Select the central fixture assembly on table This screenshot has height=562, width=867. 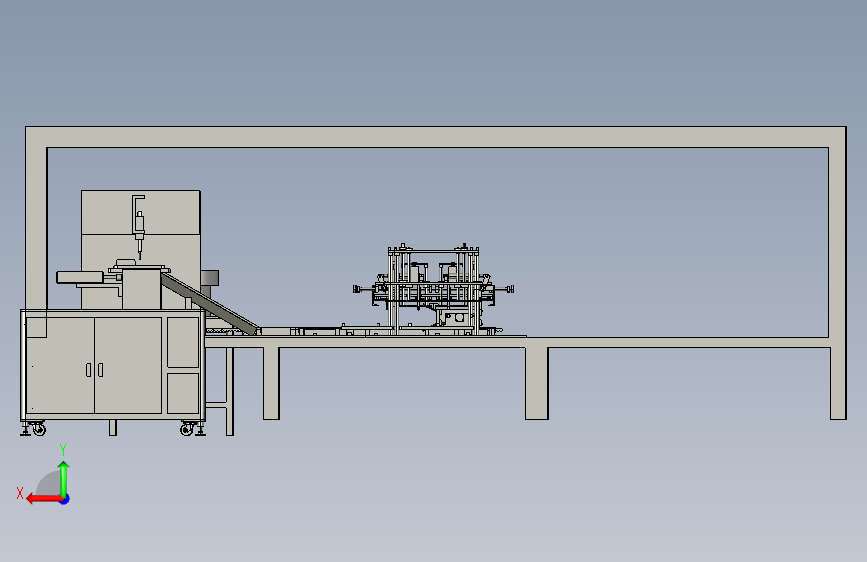433,289
